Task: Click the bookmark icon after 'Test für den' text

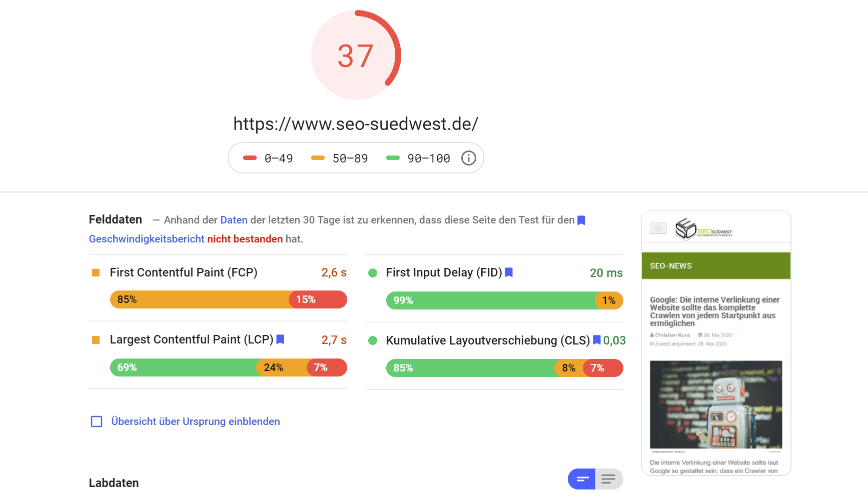Action: 581,220
